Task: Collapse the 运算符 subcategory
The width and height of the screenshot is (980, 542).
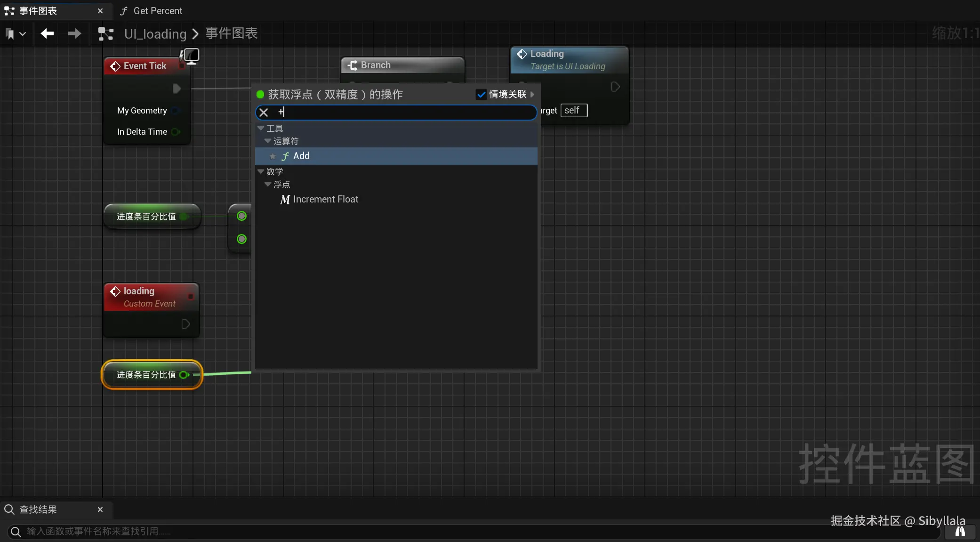Action: [x=268, y=141]
